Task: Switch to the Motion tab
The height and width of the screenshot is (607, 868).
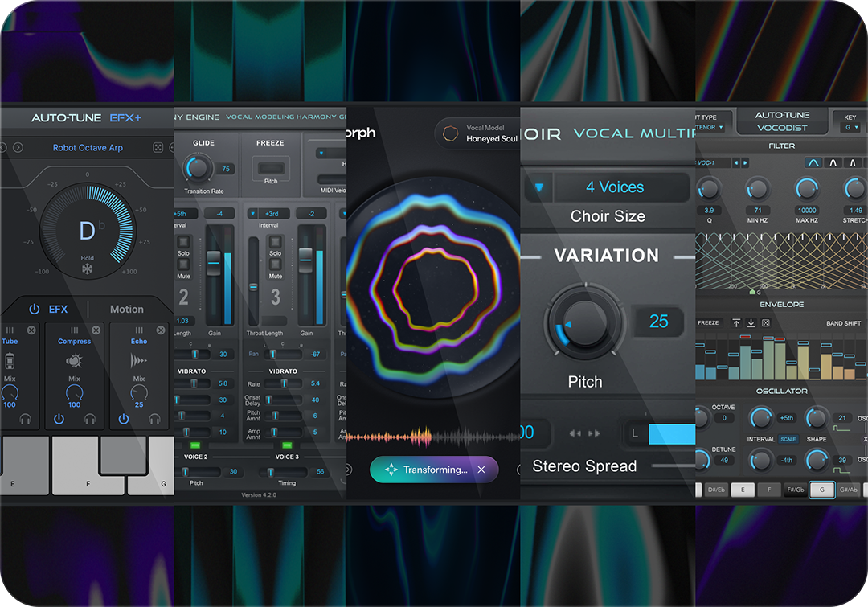Action: pyautogui.click(x=127, y=309)
